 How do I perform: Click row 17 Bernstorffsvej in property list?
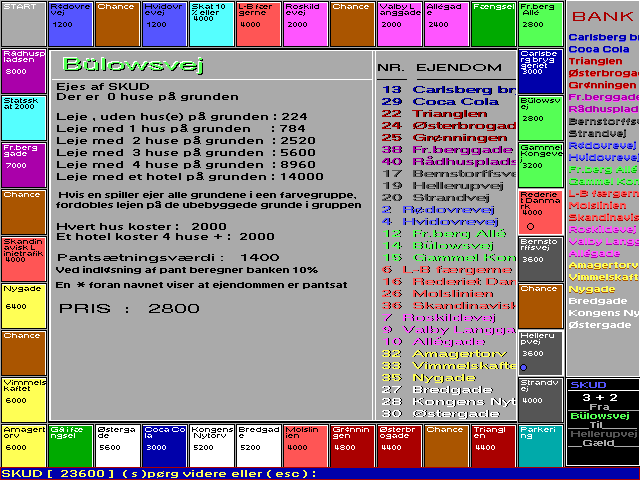[x=448, y=173]
